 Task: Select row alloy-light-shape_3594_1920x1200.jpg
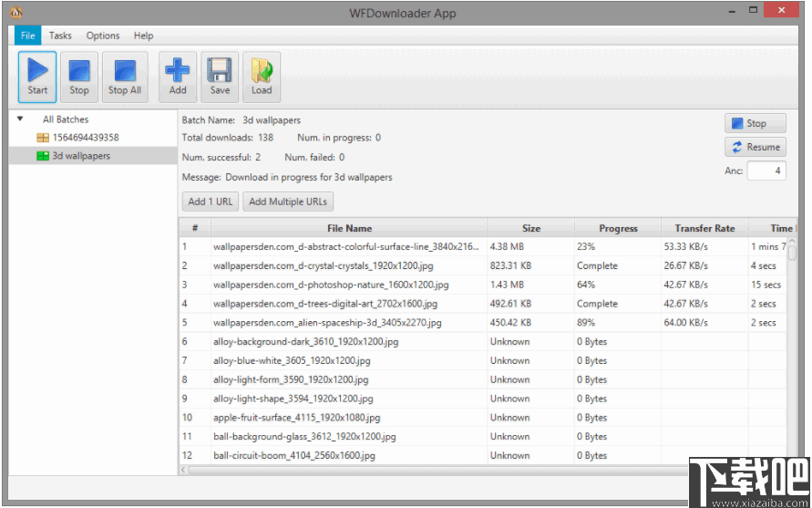(x=483, y=399)
